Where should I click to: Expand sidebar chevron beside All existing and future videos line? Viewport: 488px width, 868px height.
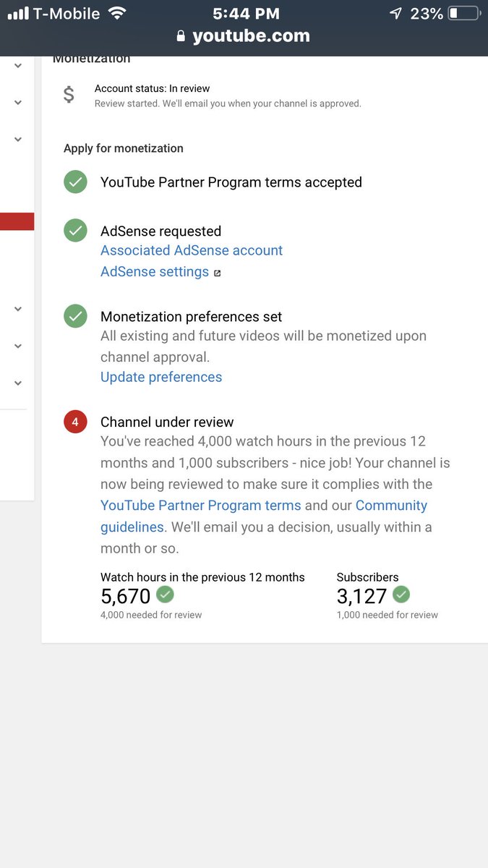point(18,346)
